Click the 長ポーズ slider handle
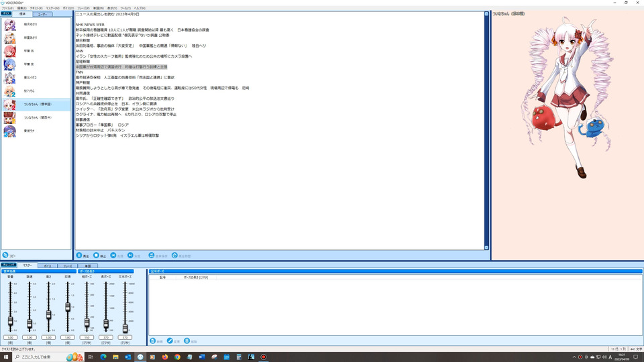This screenshot has width=644, height=362. pyautogui.click(x=106, y=324)
